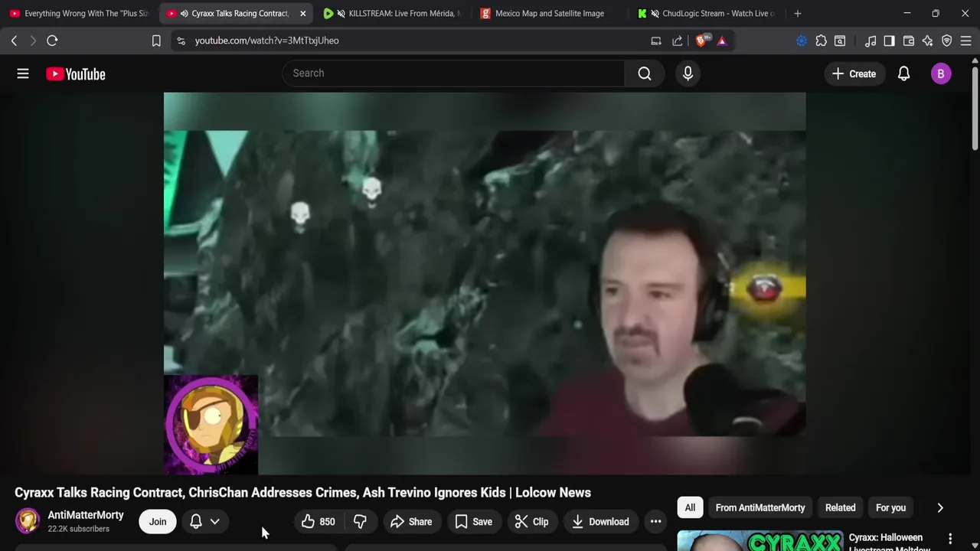Image resolution: width=980 pixels, height=551 pixels.
Task: Click the Join channel button
Action: pos(158,522)
